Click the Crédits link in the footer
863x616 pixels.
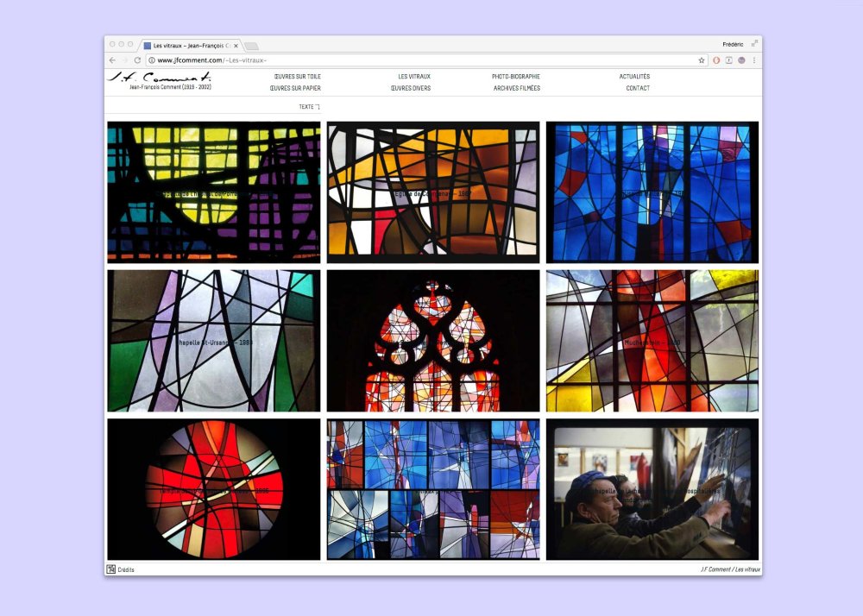(x=126, y=569)
